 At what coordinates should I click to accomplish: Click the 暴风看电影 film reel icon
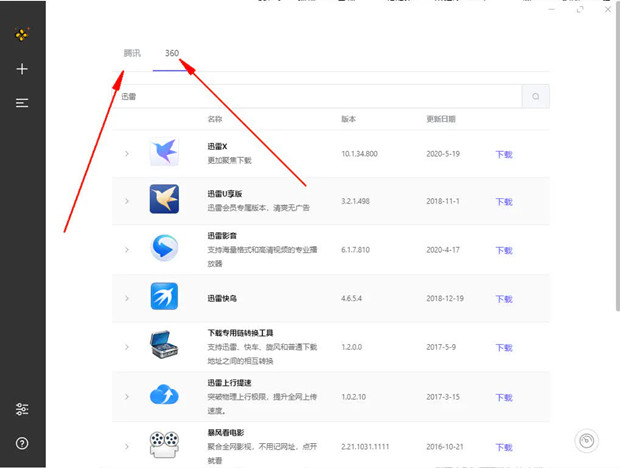tap(164, 444)
